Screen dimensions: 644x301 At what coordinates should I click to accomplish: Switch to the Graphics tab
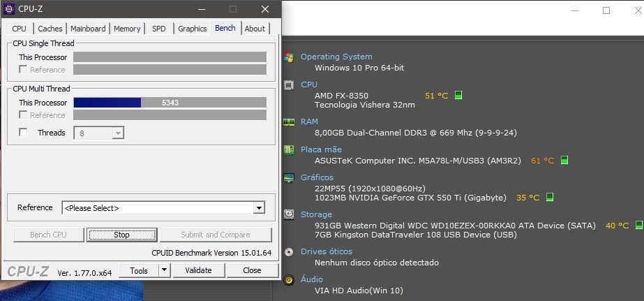(192, 29)
